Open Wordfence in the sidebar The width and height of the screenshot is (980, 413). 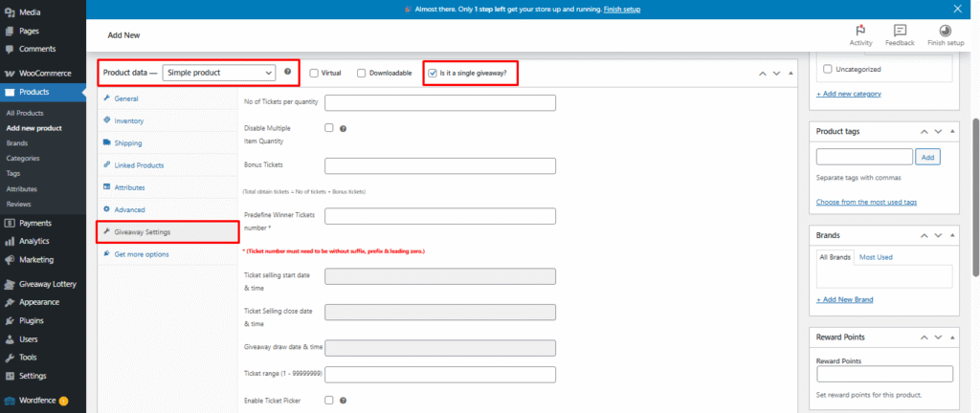[36, 401]
